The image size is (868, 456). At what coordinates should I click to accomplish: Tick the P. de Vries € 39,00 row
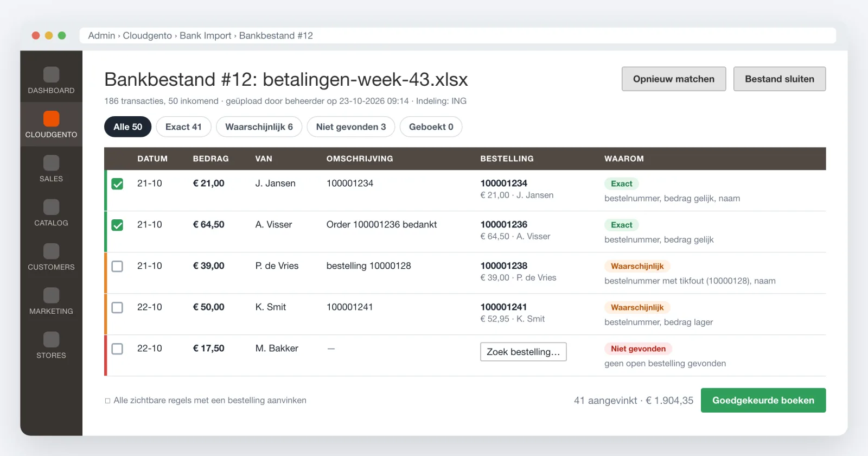117,267
